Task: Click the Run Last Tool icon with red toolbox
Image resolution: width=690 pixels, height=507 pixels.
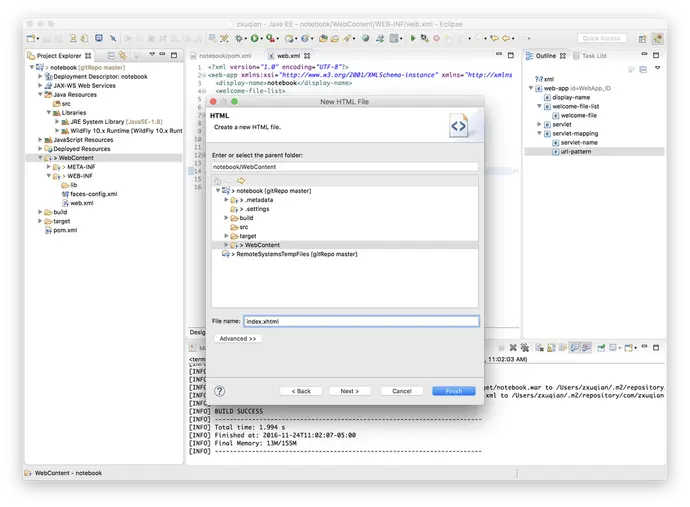Action: [270, 38]
